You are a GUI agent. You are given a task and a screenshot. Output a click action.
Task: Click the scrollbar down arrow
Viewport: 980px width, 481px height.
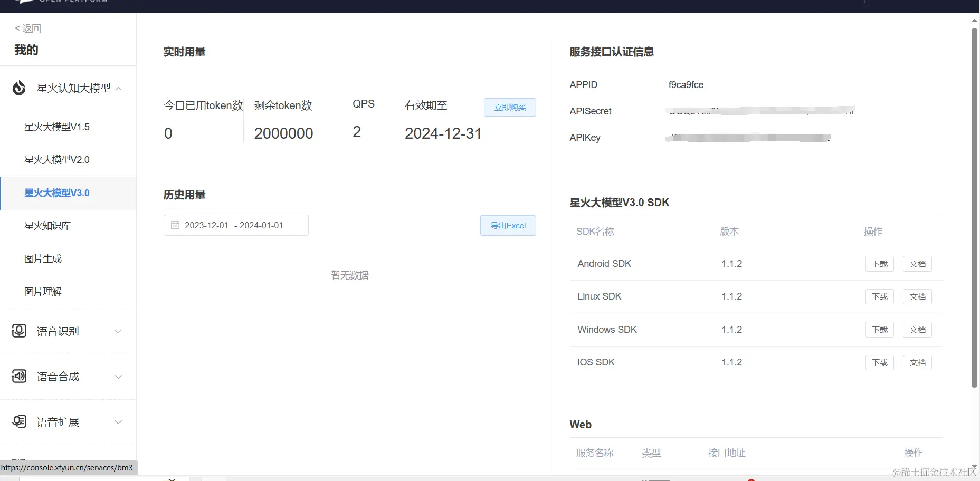coord(974,468)
